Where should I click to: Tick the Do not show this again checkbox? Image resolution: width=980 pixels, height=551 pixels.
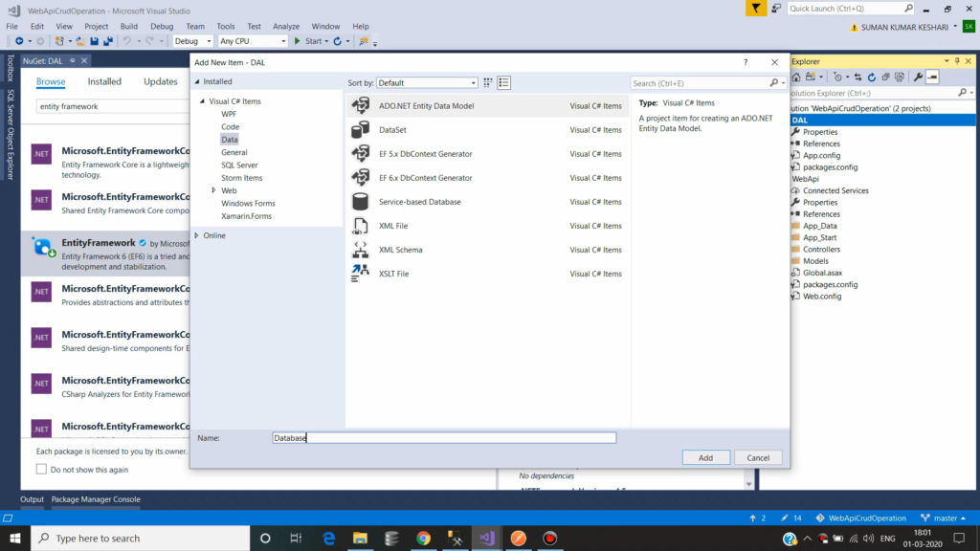point(41,469)
